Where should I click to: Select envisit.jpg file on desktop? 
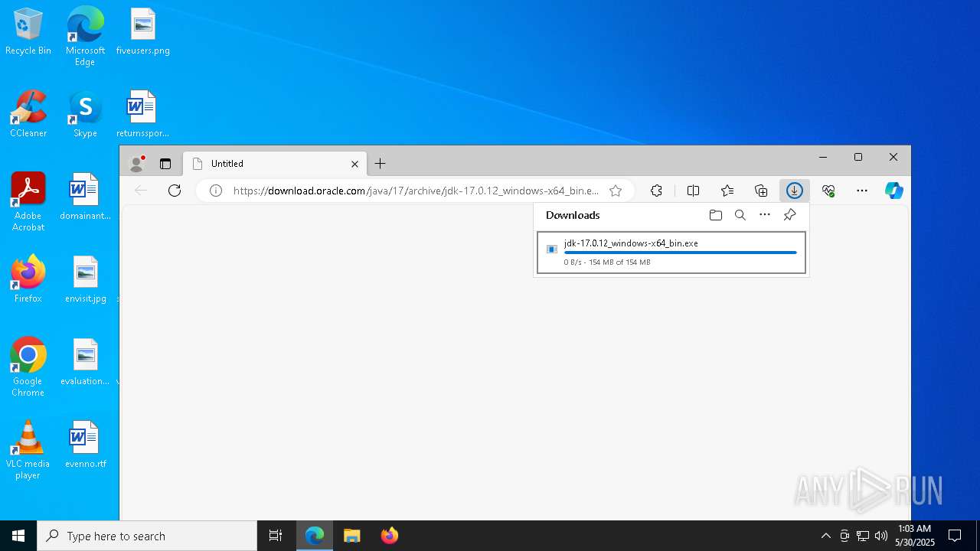coord(86,280)
